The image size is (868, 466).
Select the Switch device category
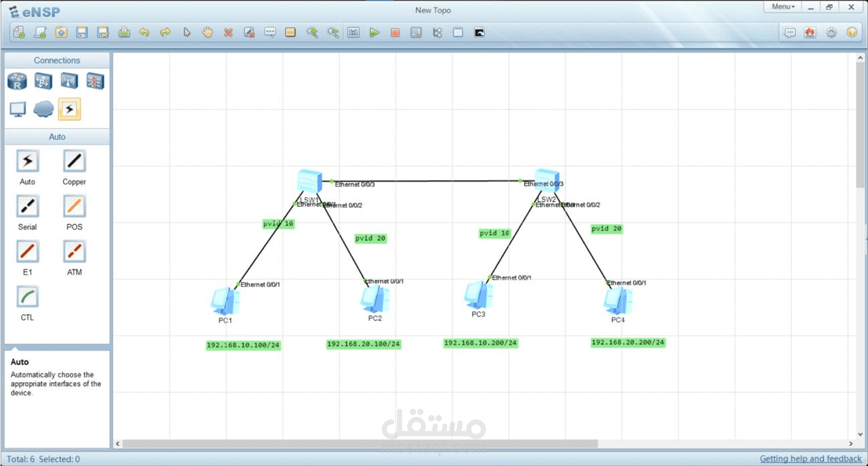(43, 81)
